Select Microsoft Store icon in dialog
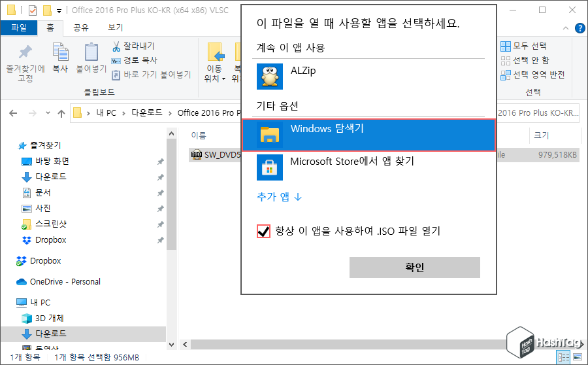 click(270, 167)
